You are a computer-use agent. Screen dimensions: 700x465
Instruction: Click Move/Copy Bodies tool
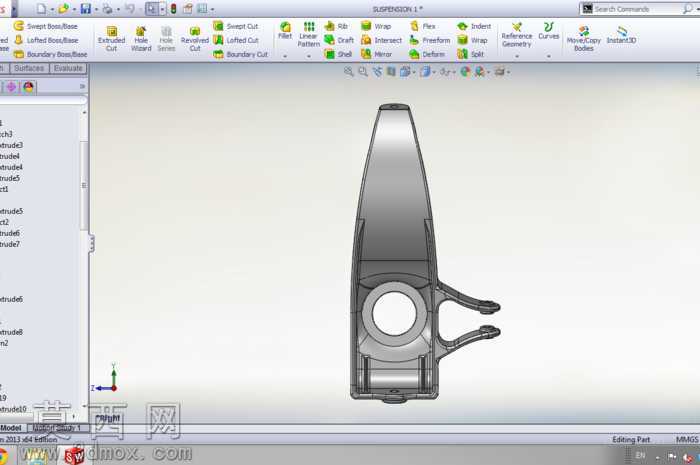pos(583,39)
